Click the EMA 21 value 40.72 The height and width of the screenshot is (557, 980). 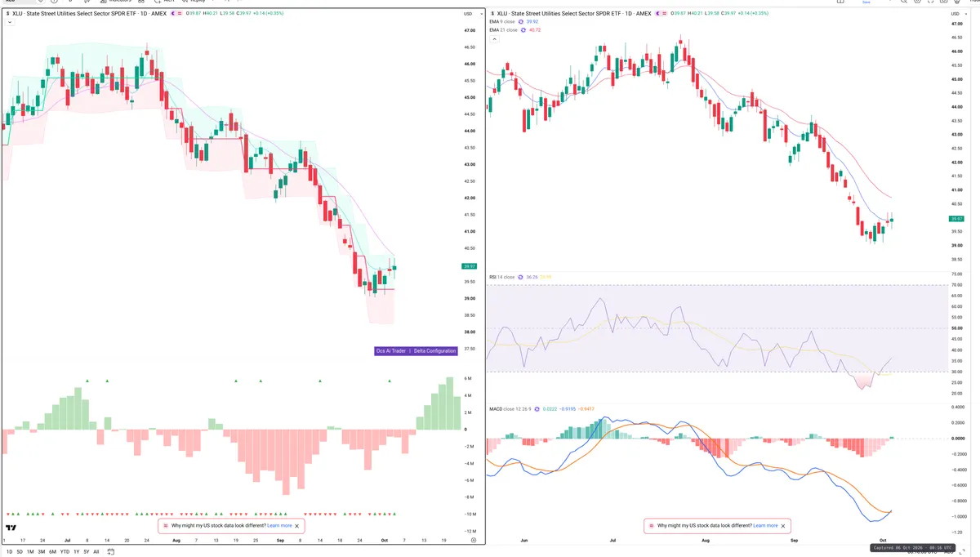(x=535, y=30)
